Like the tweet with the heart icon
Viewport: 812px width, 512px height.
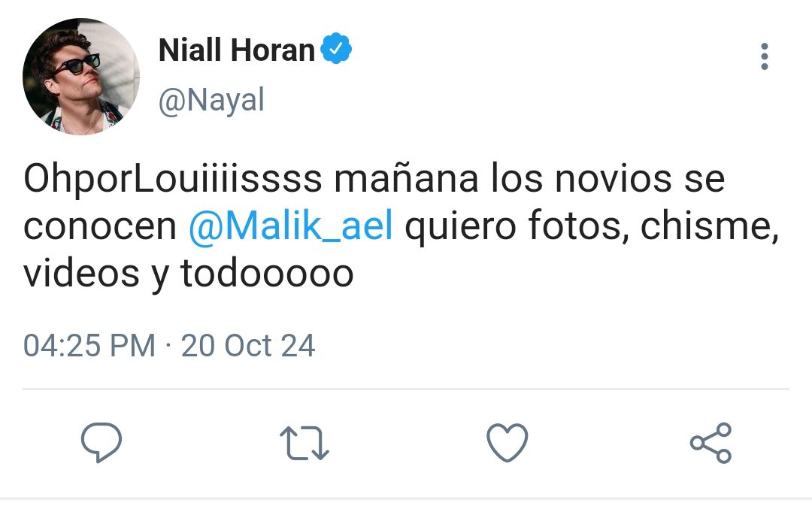click(x=507, y=443)
